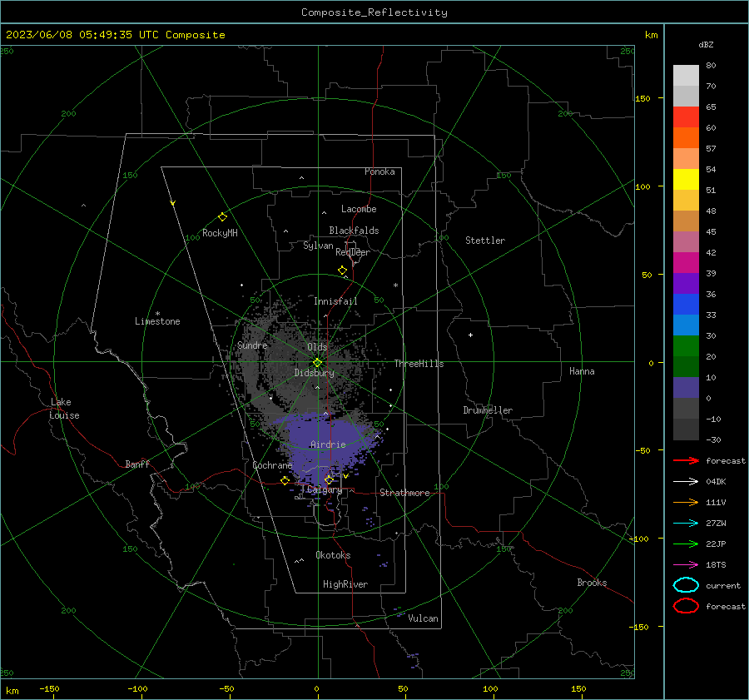Click the Lacombe town label
Image resolution: width=749 pixels, height=700 pixels.
click(359, 209)
